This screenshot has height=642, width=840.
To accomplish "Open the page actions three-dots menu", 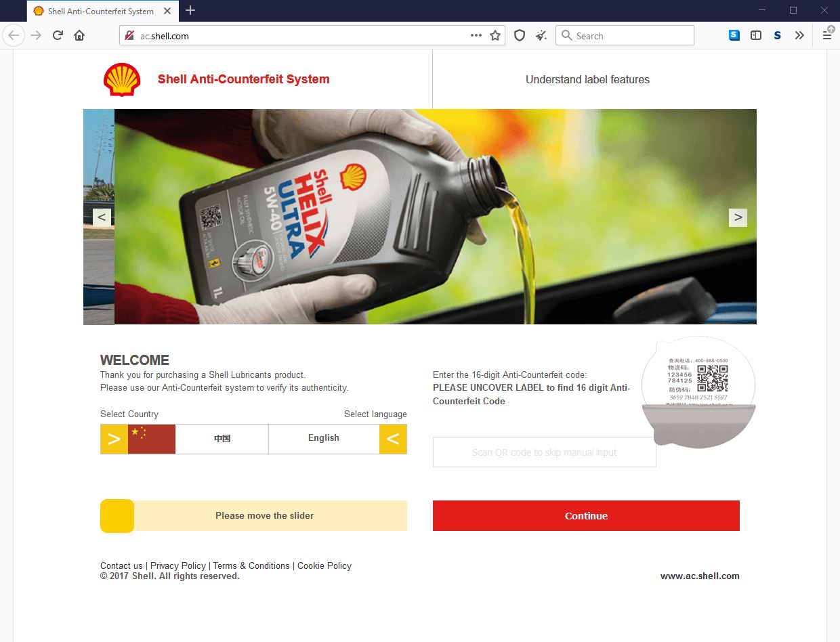I will (x=476, y=35).
